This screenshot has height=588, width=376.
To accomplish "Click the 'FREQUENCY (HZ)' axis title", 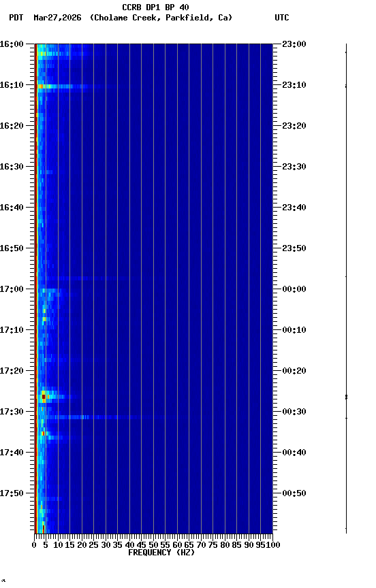I will click(x=161, y=553).
